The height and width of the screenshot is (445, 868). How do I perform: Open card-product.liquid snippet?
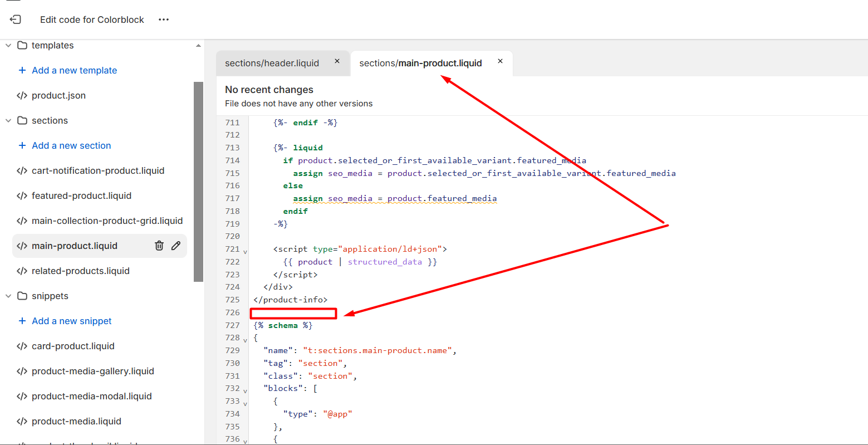click(73, 346)
